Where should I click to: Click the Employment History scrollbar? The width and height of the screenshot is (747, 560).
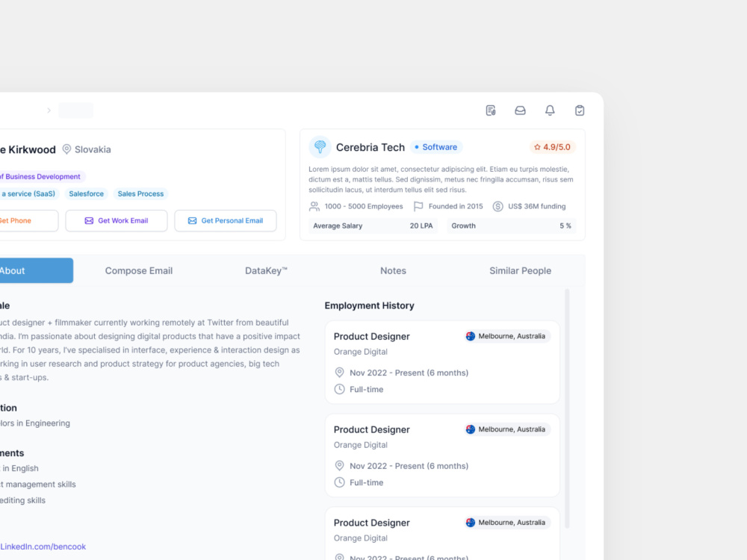(x=567, y=408)
